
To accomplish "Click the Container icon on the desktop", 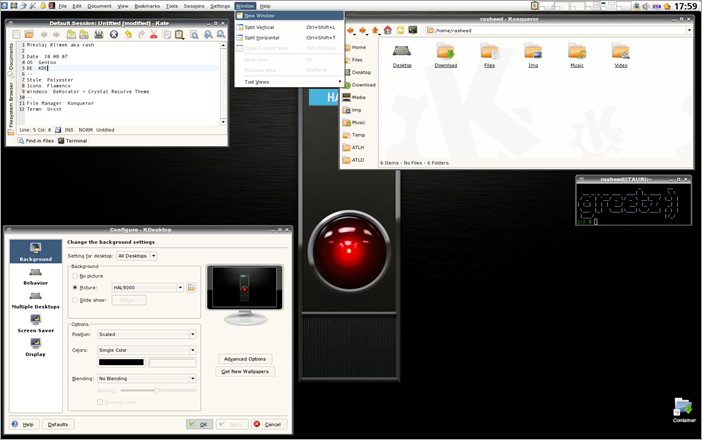I will point(684,408).
